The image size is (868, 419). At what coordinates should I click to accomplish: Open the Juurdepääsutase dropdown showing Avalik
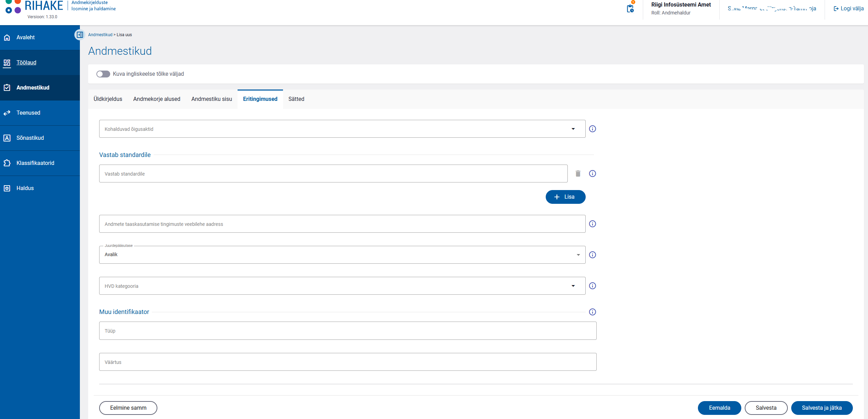(342, 255)
